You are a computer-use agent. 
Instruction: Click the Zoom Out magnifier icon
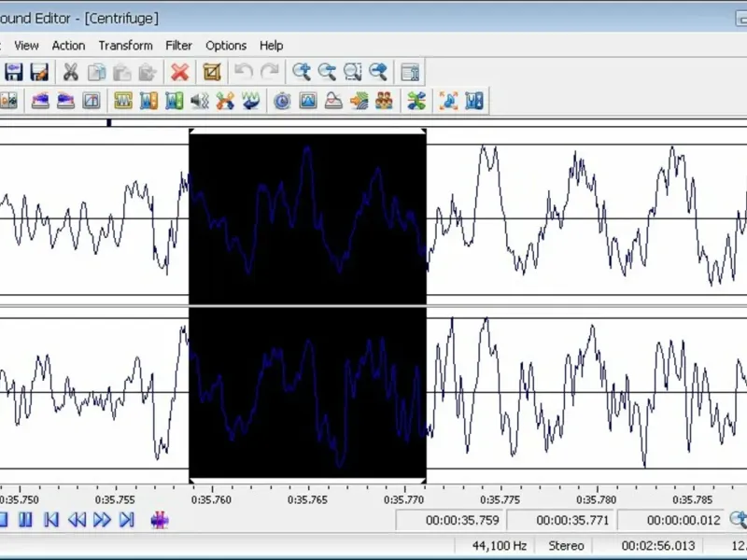[x=327, y=72]
